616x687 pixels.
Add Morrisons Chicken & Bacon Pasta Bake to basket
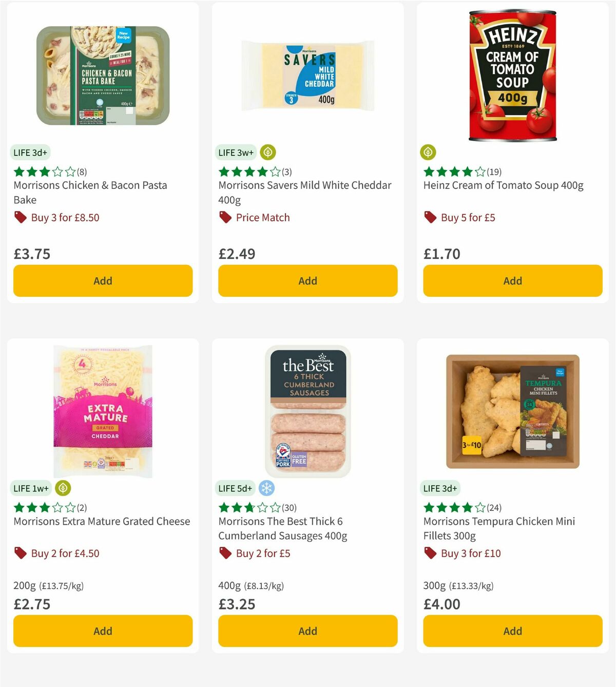point(103,281)
